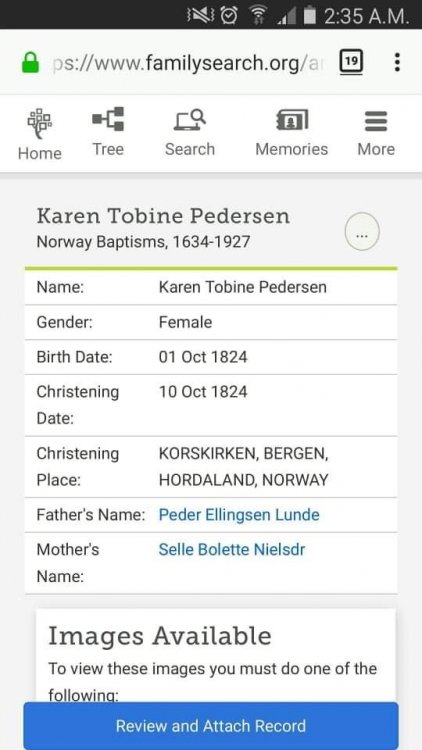The image size is (422, 750).
Task: Tap the Images Available heading card
Action: (216, 655)
